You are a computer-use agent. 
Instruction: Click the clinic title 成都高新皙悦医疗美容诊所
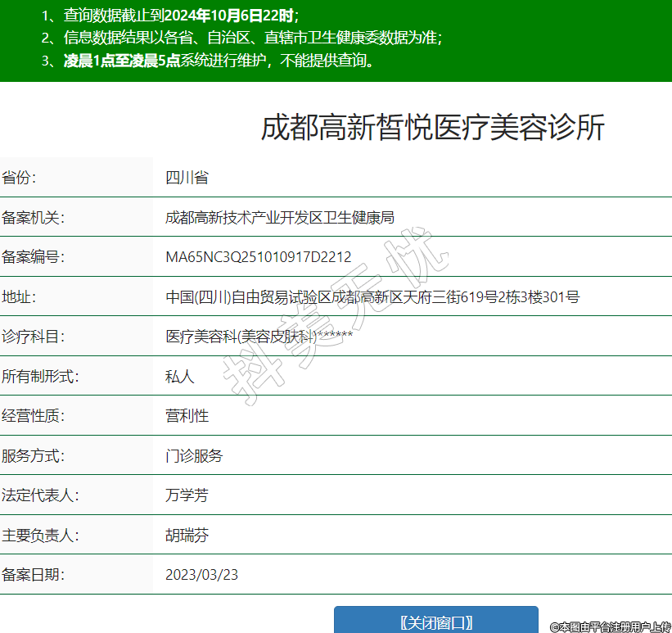pos(432,129)
